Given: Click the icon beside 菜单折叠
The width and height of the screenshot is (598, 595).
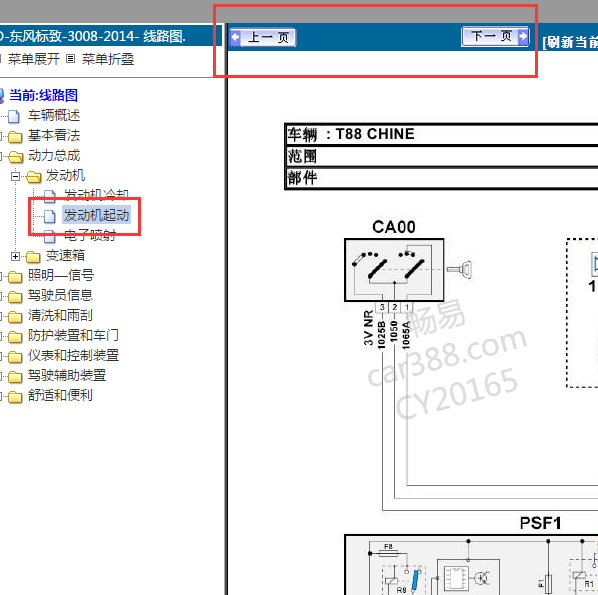Looking at the screenshot, I should tap(70, 59).
